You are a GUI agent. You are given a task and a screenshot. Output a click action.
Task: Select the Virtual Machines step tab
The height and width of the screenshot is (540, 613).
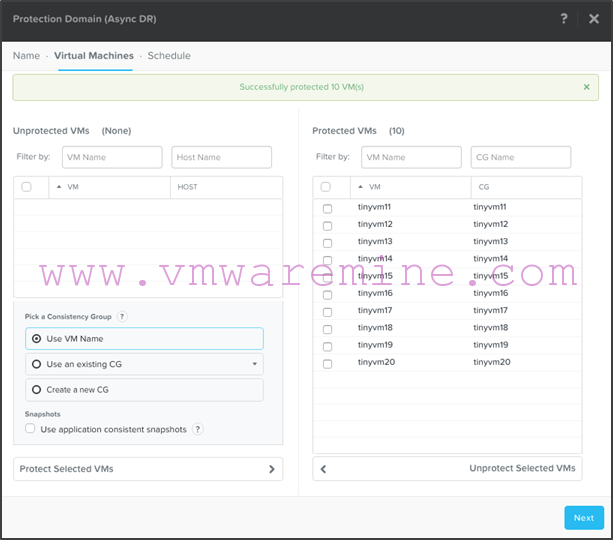(94, 56)
